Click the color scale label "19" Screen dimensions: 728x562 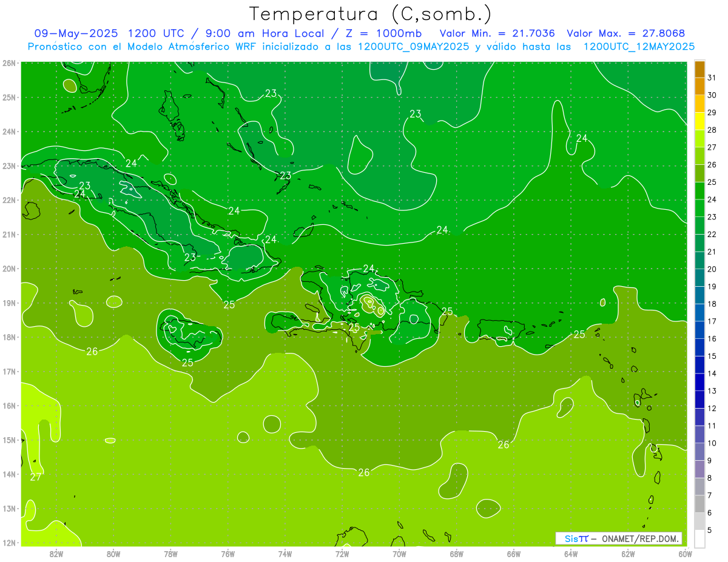pos(712,286)
